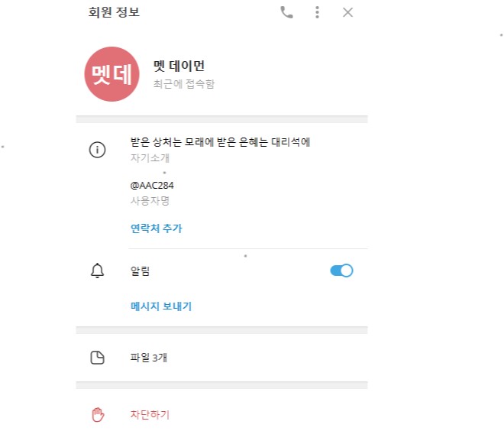Click the 회원 정보 header title
The width and height of the screenshot is (504, 431).
[x=114, y=12]
